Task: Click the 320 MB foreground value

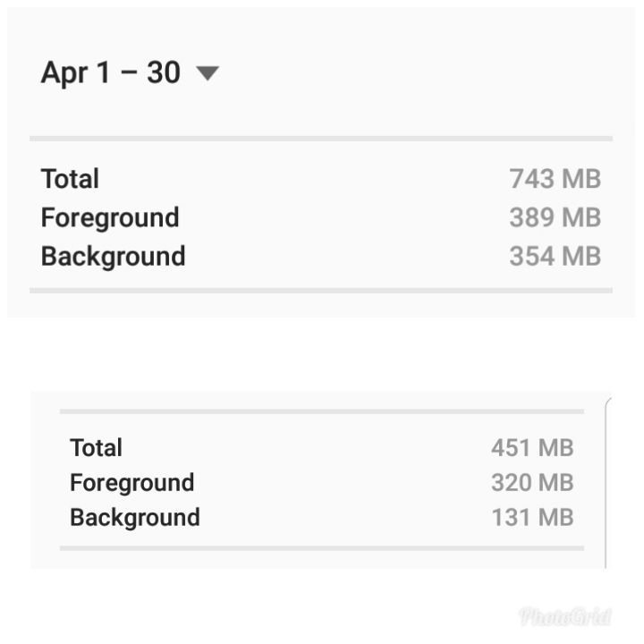Action: (x=532, y=482)
